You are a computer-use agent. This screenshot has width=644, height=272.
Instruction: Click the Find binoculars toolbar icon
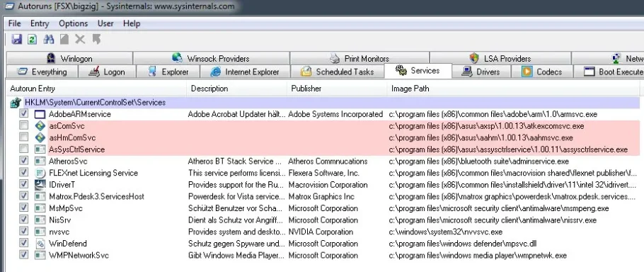(49, 40)
